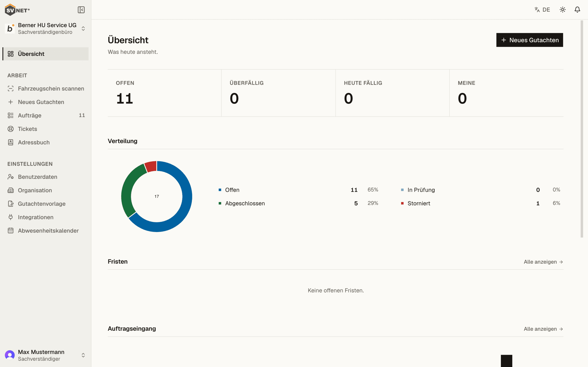Click Alle anzeigen link in Fristen
This screenshot has width=588, height=367.
pos(543,262)
